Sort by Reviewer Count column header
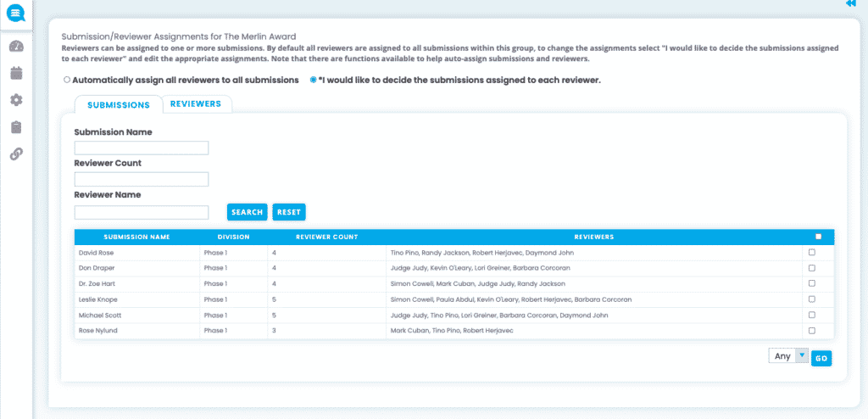 click(326, 237)
